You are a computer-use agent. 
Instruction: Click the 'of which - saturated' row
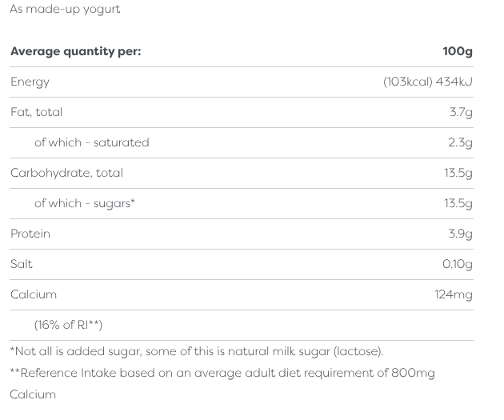91,142
